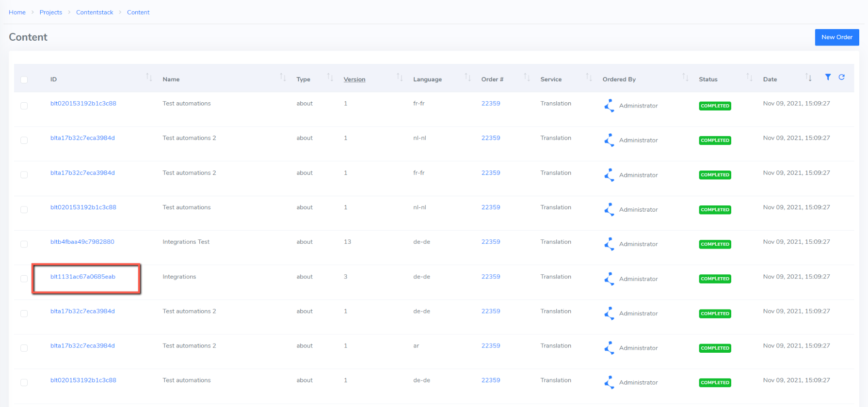Sort by the Type column arrows
The image size is (868, 407).
pyautogui.click(x=330, y=77)
